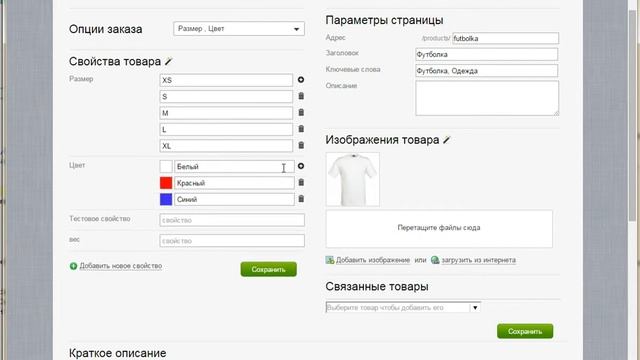The image size is (640, 360).
Task: Edit Изображения товара via pencil icon
Action: point(447,140)
